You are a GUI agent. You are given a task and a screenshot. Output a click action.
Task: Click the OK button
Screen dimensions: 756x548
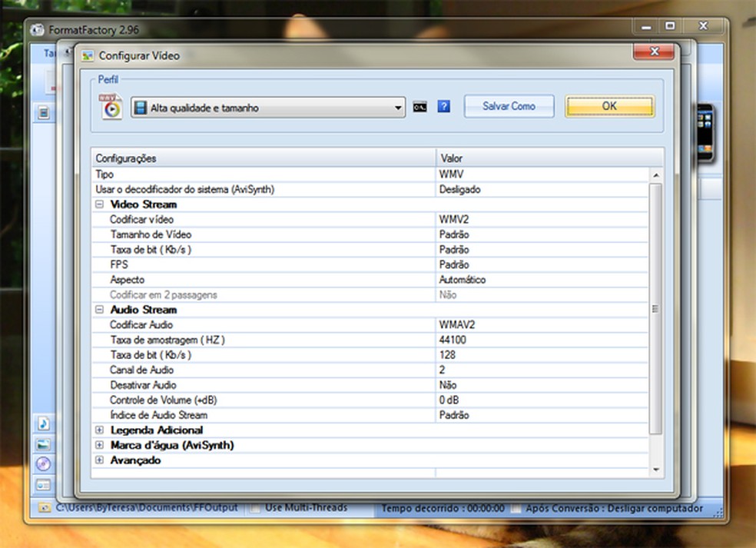[609, 106]
